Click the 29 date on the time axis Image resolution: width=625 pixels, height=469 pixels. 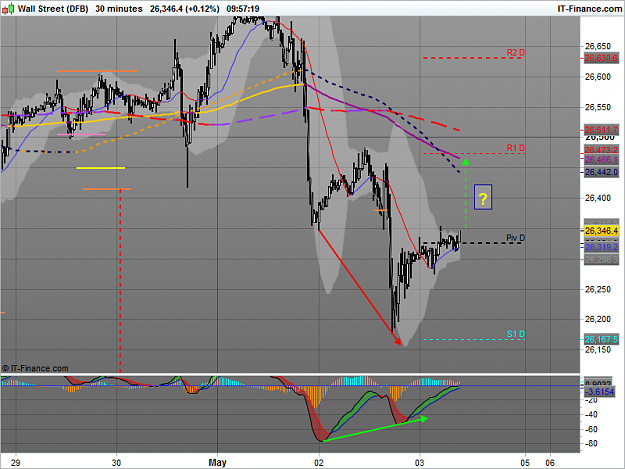[16, 463]
